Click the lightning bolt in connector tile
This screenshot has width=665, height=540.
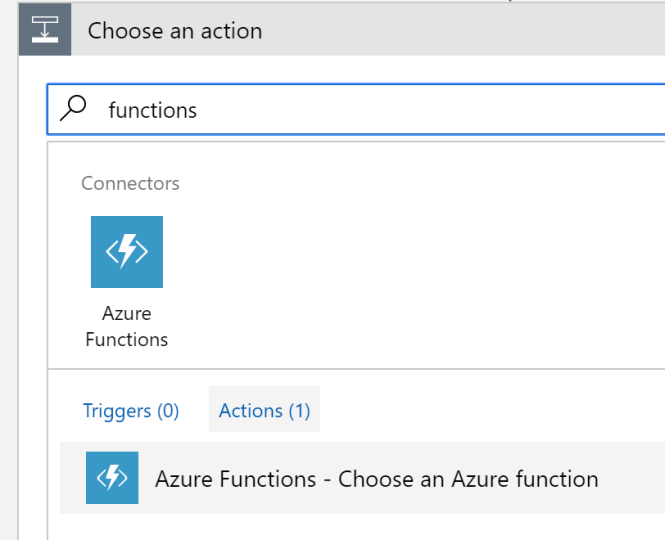point(127,250)
